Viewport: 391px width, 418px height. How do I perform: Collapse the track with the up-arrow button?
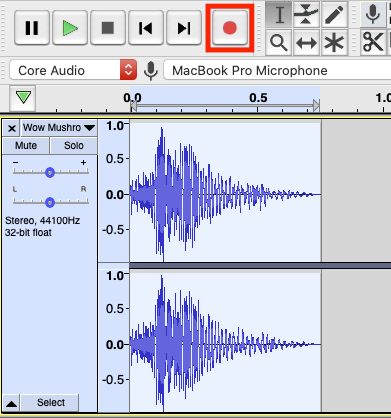coord(12,403)
